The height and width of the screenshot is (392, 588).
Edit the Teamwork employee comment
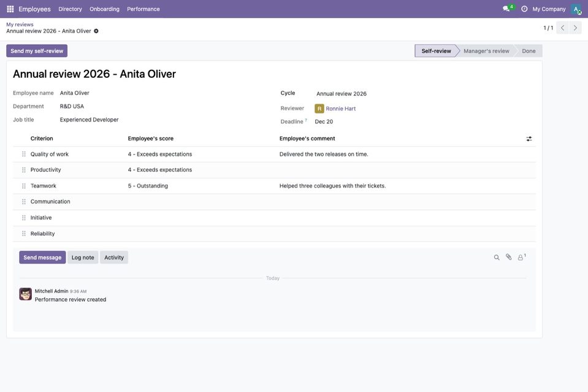tap(400, 186)
